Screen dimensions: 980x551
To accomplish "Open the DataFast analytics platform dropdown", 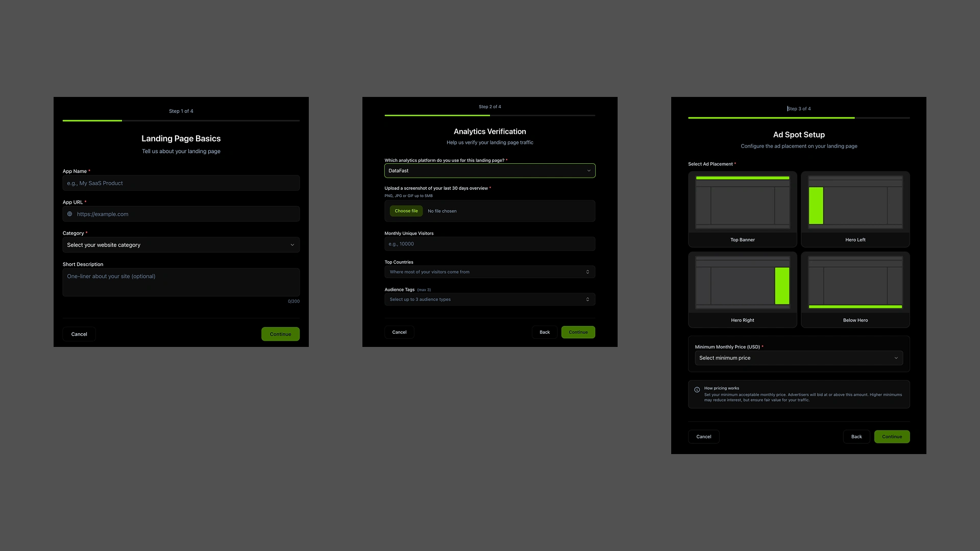I will [x=489, y=170].
